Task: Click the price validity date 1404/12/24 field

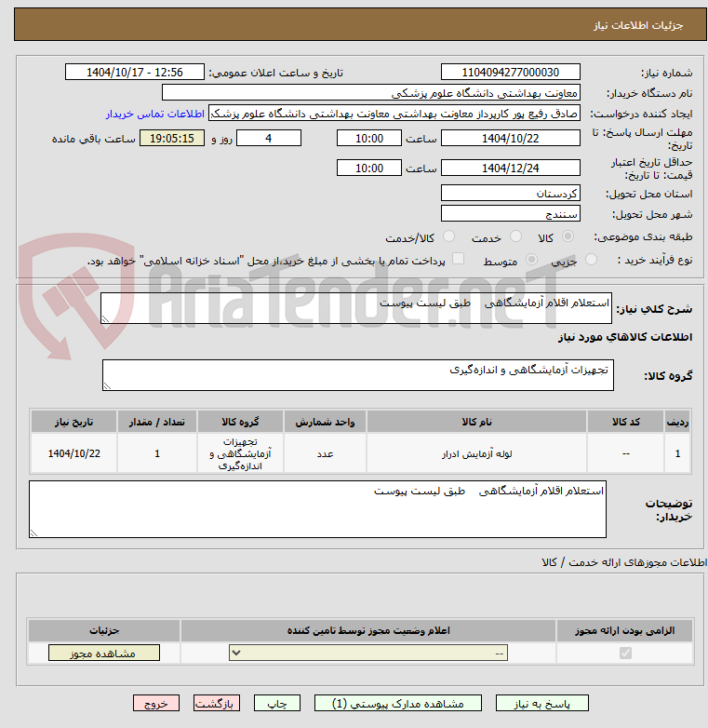Action: [x=511, y=169]
